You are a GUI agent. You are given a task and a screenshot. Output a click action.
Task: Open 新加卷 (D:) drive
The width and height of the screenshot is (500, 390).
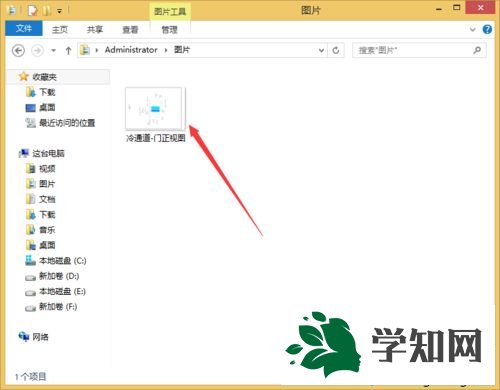(x=59, y=276)
